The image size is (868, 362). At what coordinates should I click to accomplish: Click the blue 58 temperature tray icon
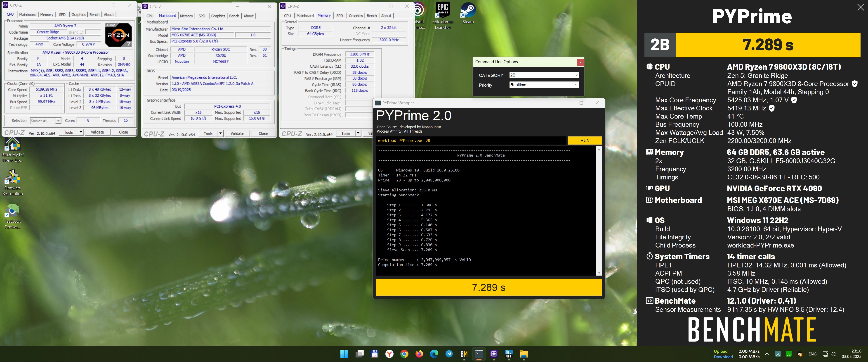coord(778,354)
